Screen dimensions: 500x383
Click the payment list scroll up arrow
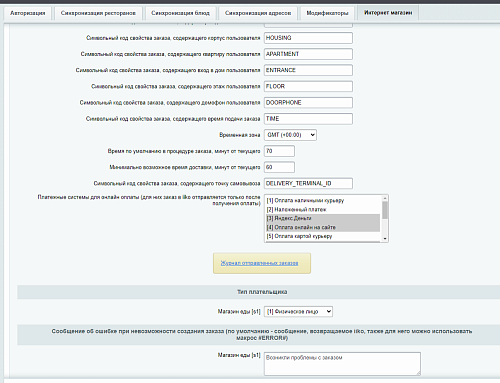[385, 198]
